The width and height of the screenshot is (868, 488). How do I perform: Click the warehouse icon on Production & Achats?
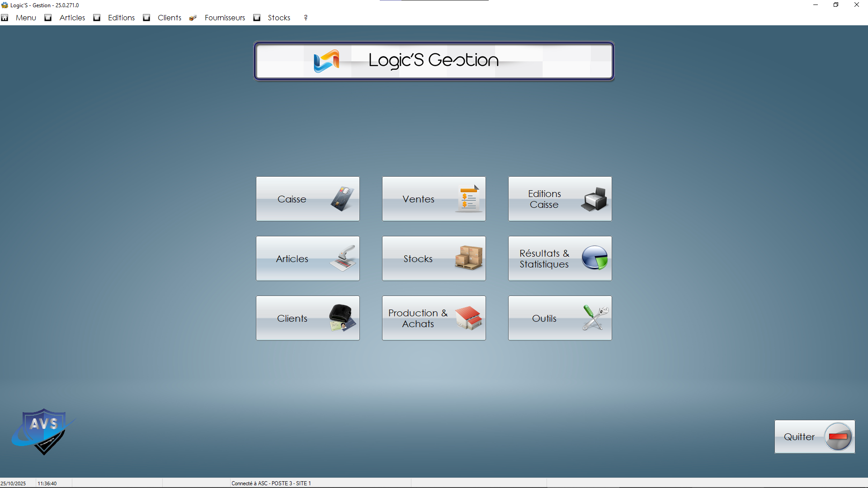(469, 318)
